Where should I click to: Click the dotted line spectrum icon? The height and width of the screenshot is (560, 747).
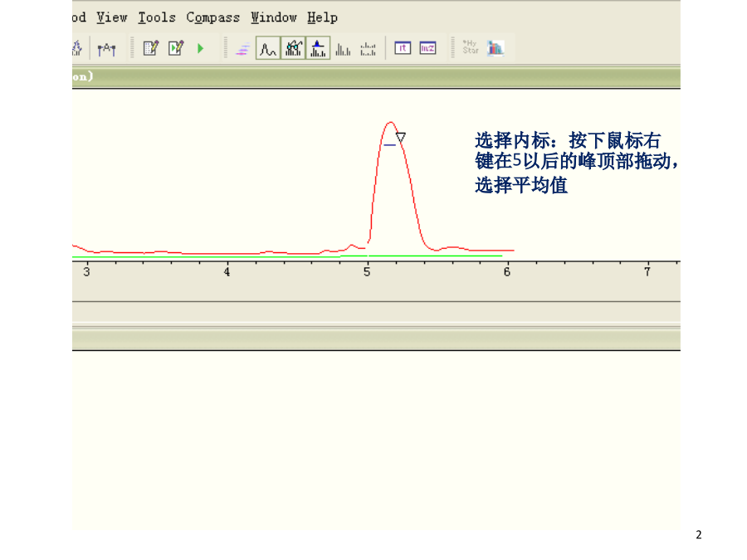pos(368,49)
